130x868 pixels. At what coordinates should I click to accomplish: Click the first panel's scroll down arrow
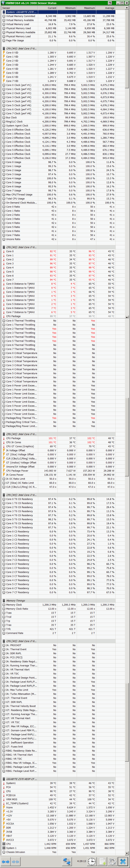pos(127,317)
